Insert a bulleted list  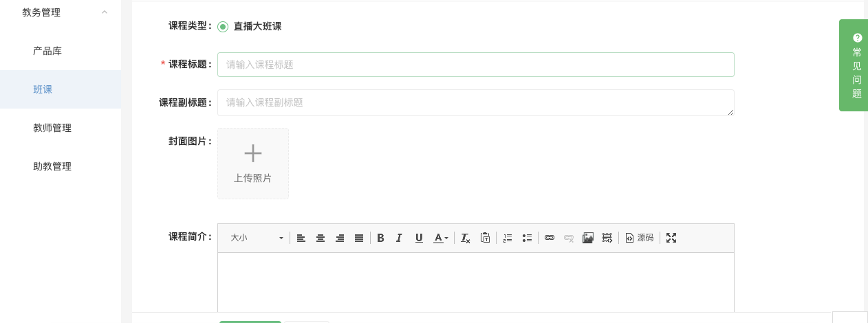(x=528, y=238)
